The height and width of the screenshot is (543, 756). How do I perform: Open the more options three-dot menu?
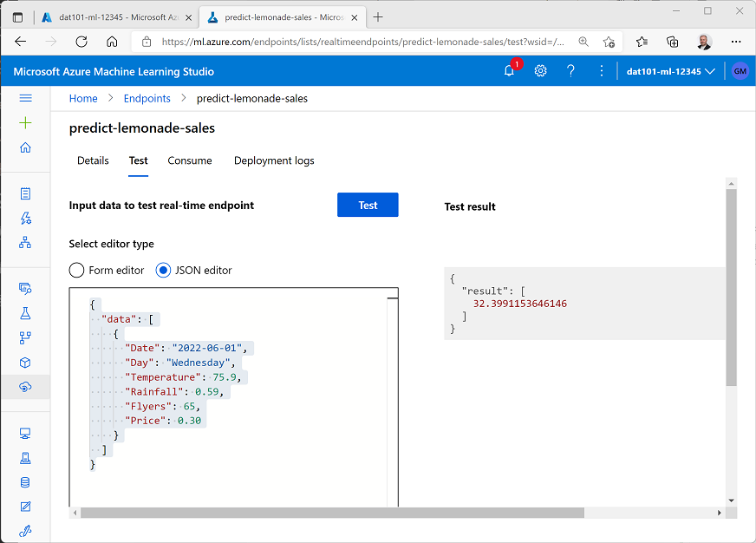click(602, 70)
